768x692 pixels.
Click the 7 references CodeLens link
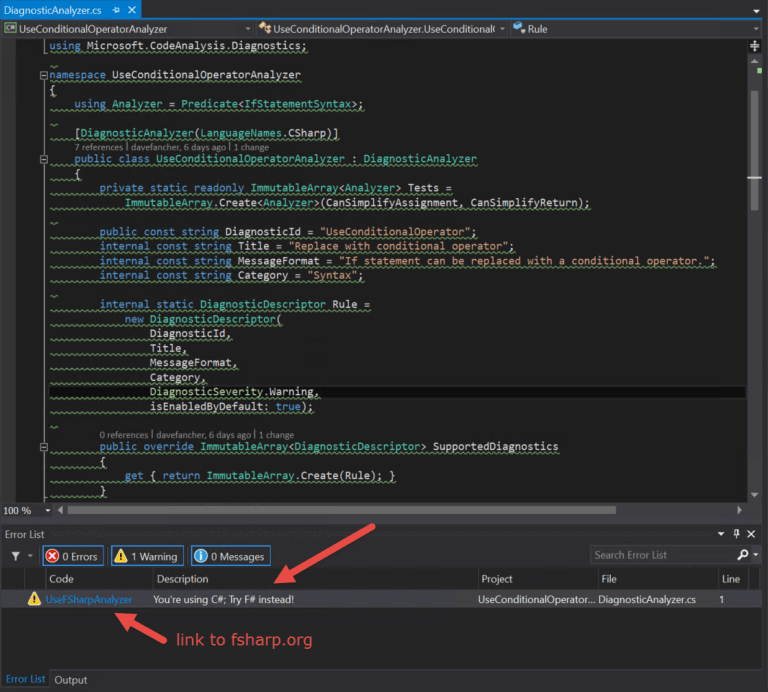click(x=98, y=147)
